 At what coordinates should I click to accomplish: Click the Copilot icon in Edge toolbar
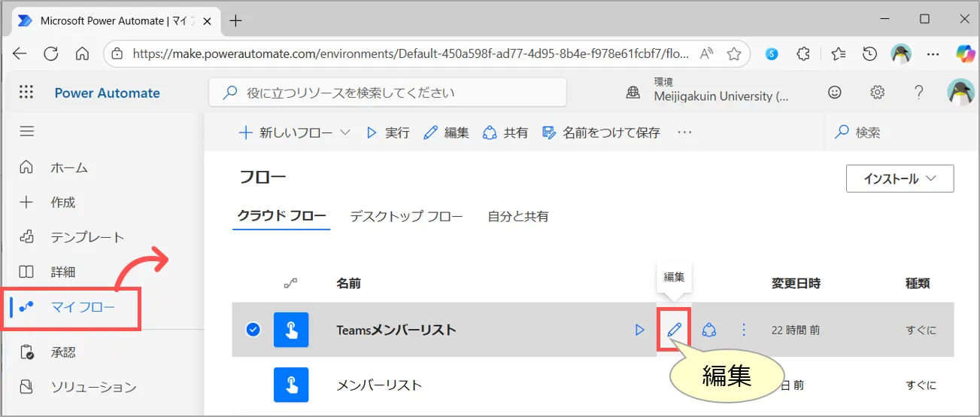point(964,53)
